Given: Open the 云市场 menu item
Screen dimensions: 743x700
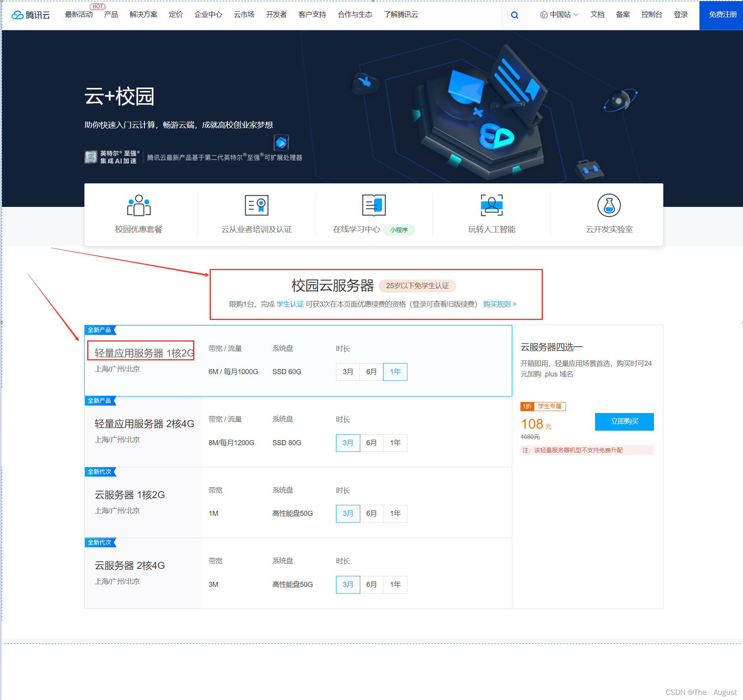Looking at the screenshot, I should [244, 15].
